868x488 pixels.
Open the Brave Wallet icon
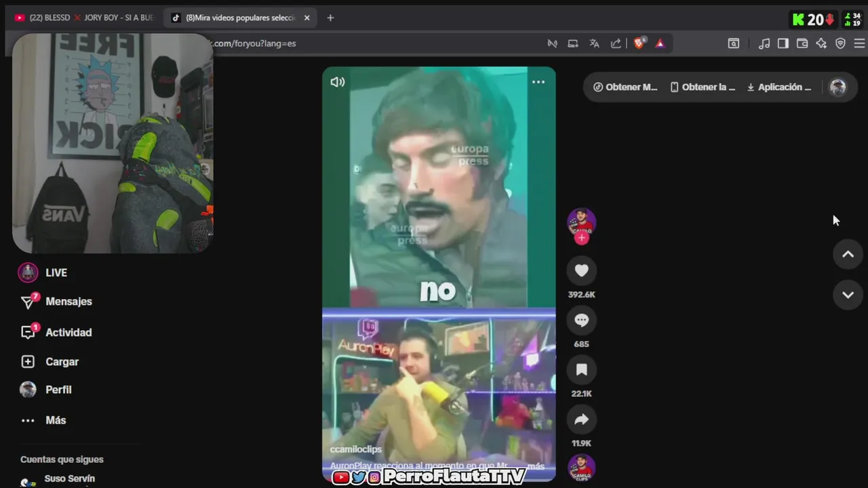[802, 43]
